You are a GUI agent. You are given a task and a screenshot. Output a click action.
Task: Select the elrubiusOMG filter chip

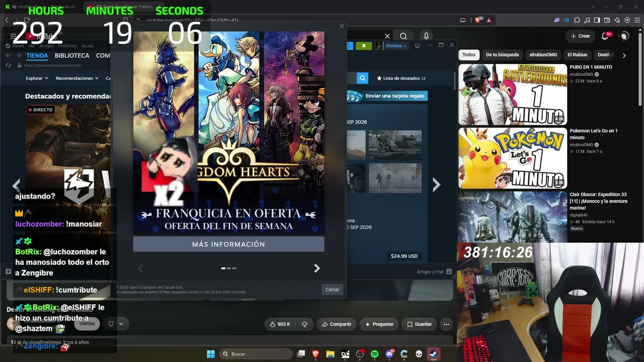coord(543,55)
